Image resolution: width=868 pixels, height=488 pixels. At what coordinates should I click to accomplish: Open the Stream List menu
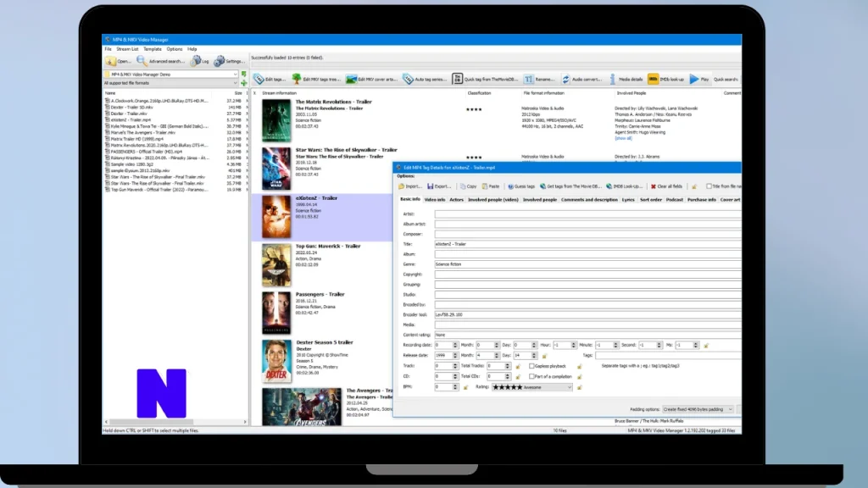(127, 49)
